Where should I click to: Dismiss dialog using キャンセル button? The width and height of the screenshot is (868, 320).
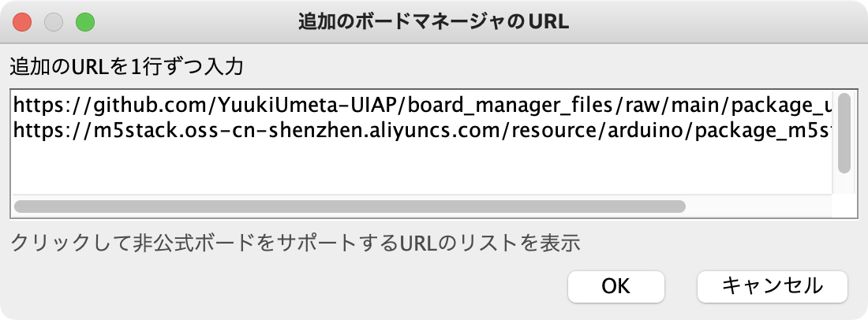[x=772, y=286]
